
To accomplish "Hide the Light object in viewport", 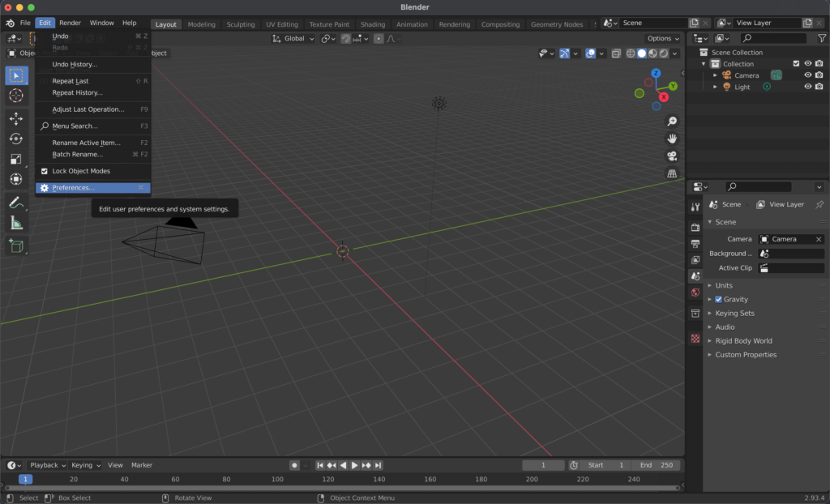I will click(x=808, y=87).
